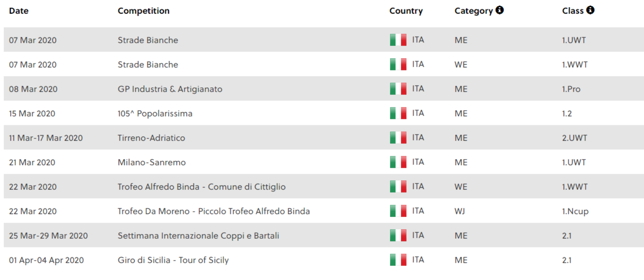Screen dimensions: 644x280
Task: Click Italy flag in Tirreno-Adriatico row
Action: tap(398, 137)
